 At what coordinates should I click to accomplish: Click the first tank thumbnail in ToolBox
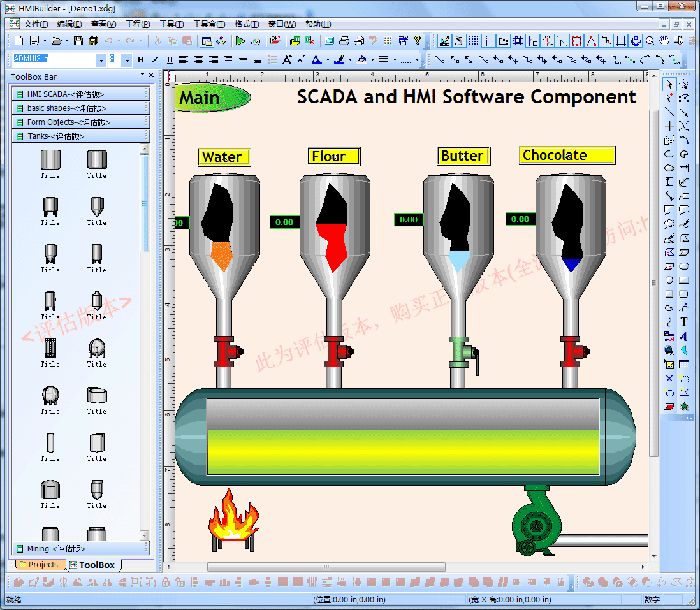coord(50,161)
